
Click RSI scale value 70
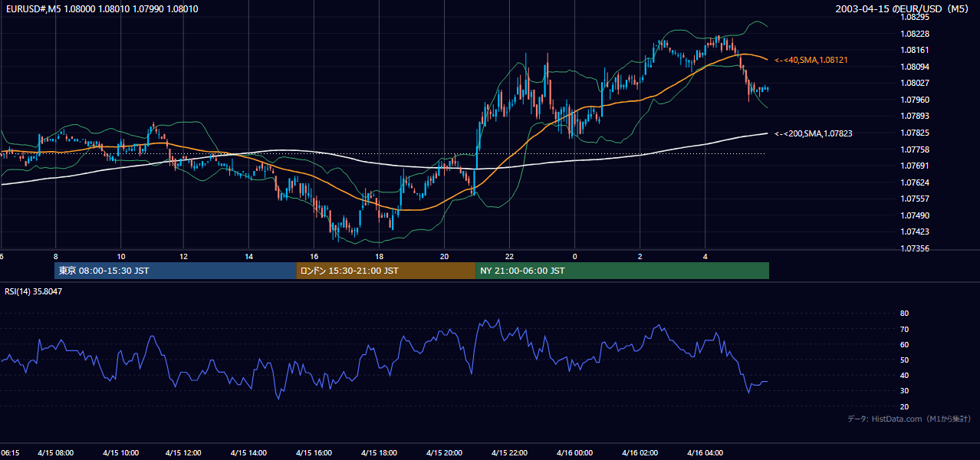904,329
